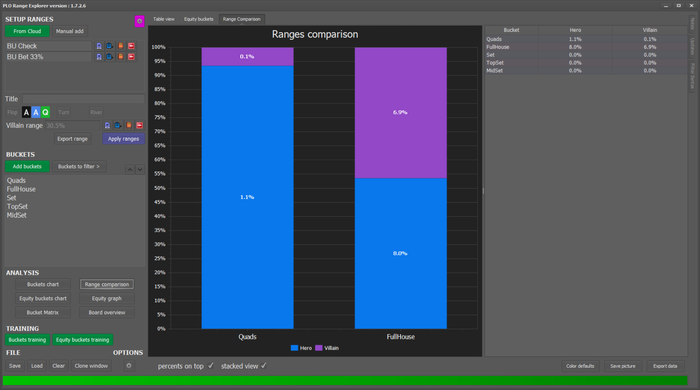The width and height of the screenshot is (700, 390).
Task: Open the Buckets chart analysis
Action: (43, 284)
